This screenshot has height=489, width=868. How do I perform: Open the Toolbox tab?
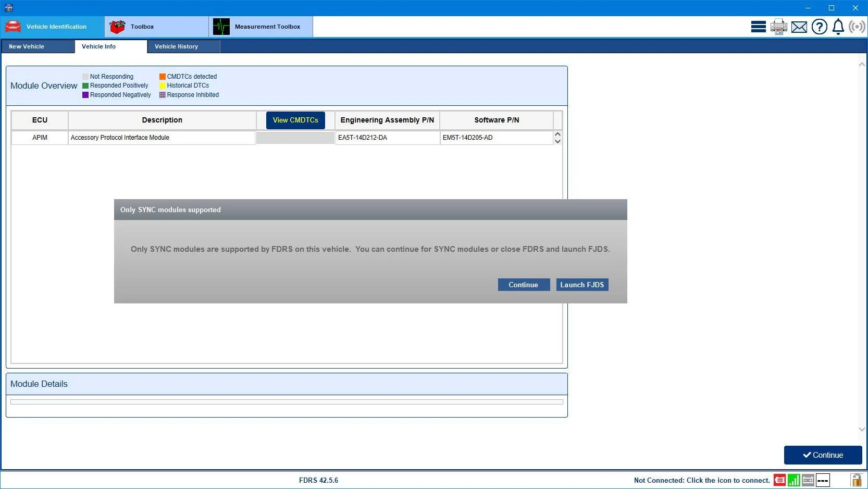pos(157,27)
